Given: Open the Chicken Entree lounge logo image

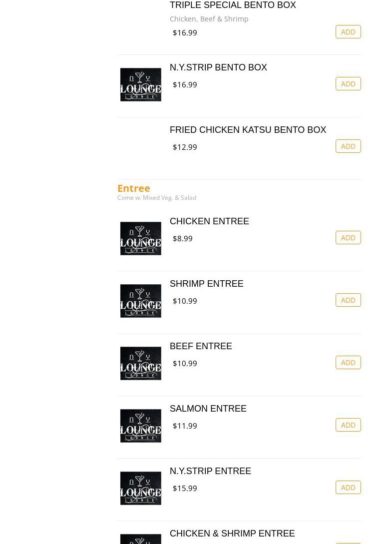Looking at the screenshot, I should (x=140, y=238).
